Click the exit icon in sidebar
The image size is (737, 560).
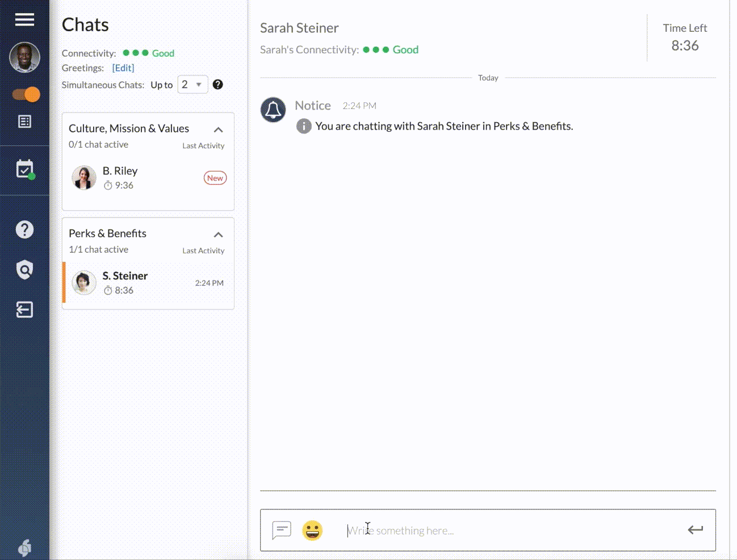[x=24, y=310]
